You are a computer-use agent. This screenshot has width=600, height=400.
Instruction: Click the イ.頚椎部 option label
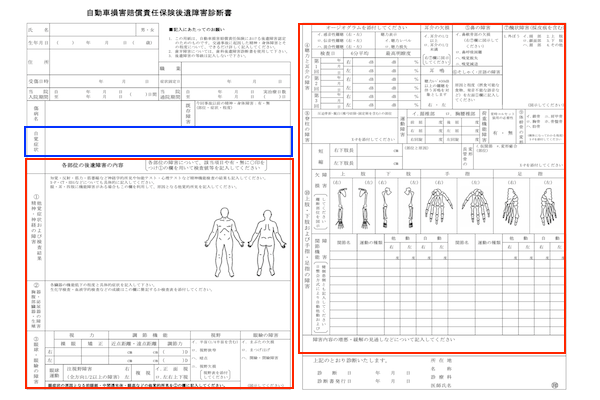[424, 114]
